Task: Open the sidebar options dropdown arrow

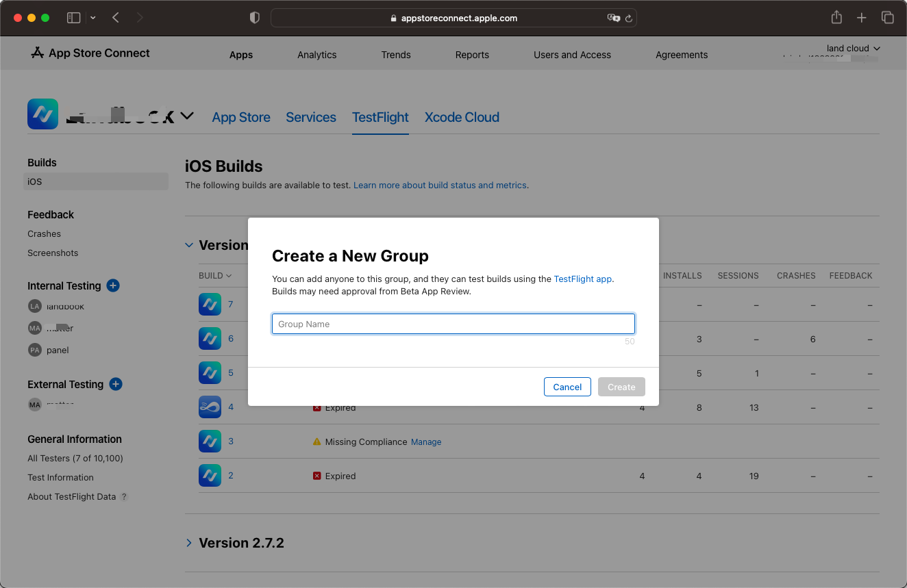Action: [92, 18]
